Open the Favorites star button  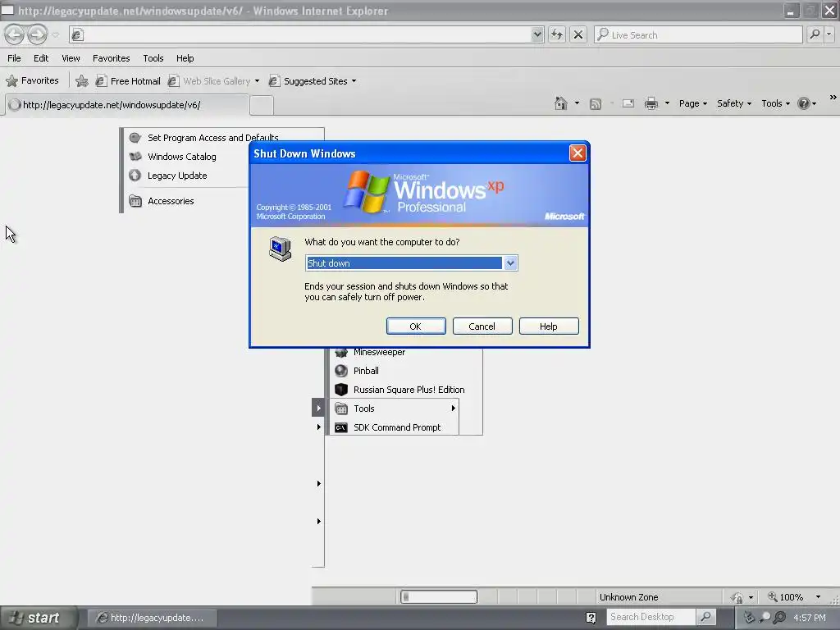coord(32,81)
